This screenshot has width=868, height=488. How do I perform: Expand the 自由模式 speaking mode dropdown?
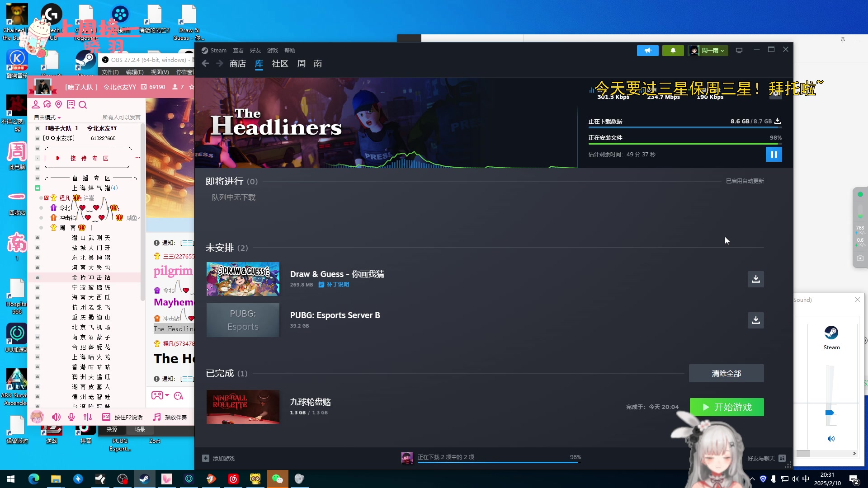(47, 117)
